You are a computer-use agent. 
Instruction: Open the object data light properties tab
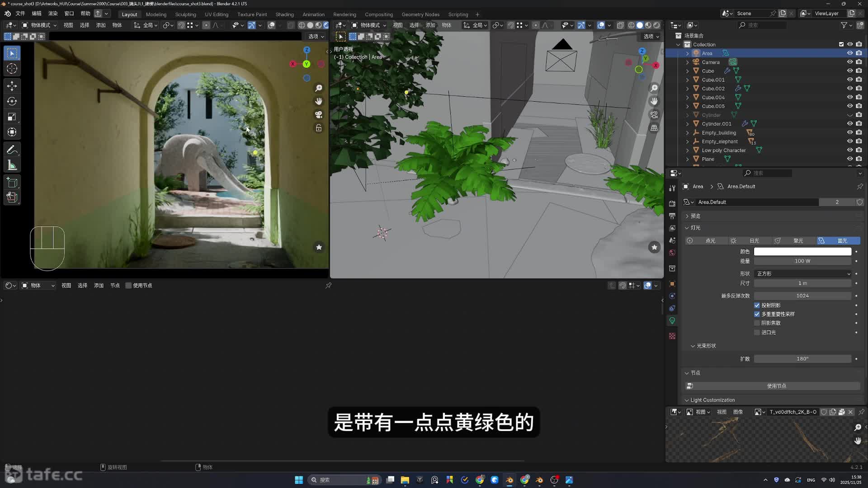672,321
